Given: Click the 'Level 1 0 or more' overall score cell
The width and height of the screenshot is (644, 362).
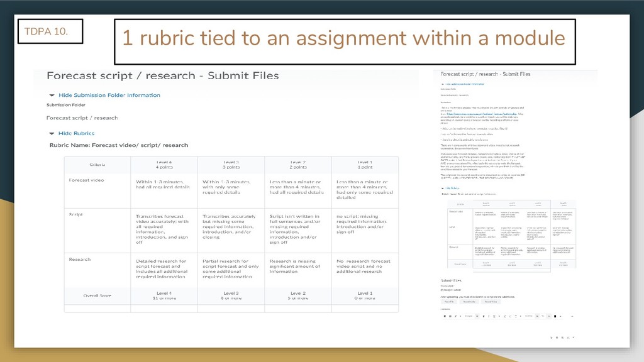Looking at the screenshot, I should tap(365, 295).
